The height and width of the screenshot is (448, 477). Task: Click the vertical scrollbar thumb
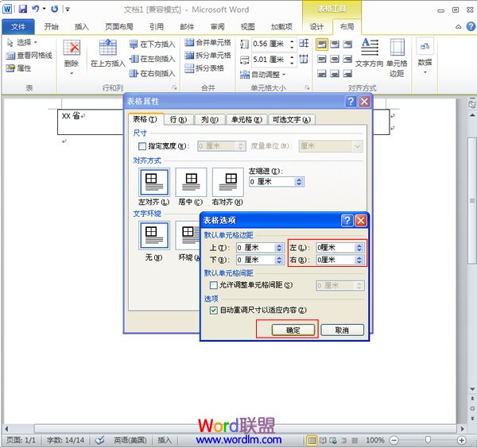472,201
